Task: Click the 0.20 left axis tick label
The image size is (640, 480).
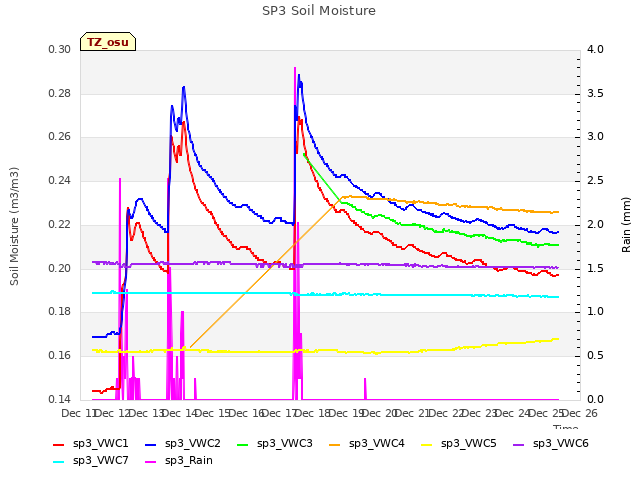Action: 60,268
